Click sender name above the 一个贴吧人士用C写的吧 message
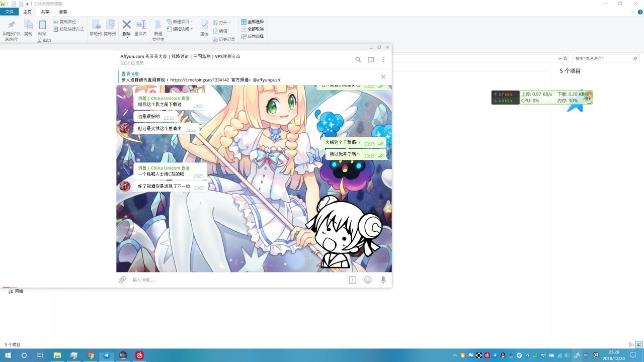 [164, 168]
